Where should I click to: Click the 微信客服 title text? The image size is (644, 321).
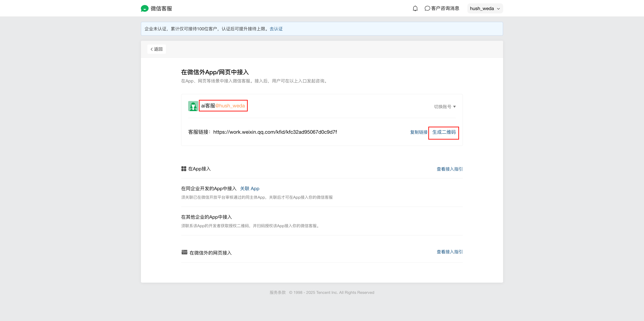coord(161,9)
